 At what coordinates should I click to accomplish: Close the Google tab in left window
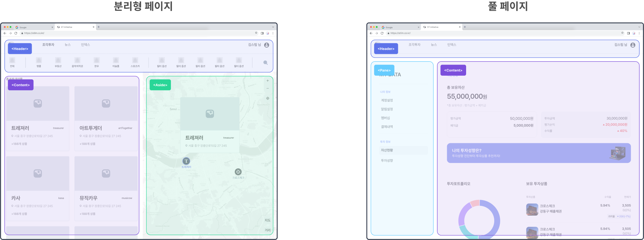click(52, 27)
